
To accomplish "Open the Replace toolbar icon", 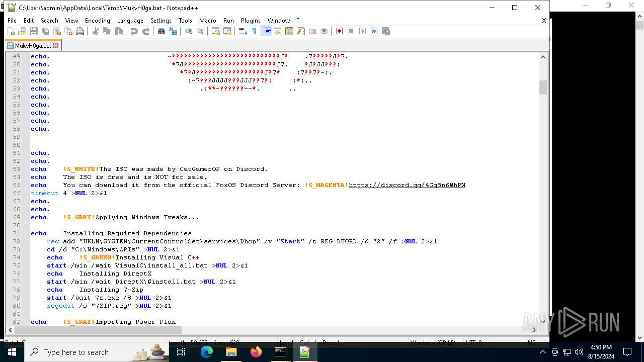I will pyautogui.click(x=173, y=31).
